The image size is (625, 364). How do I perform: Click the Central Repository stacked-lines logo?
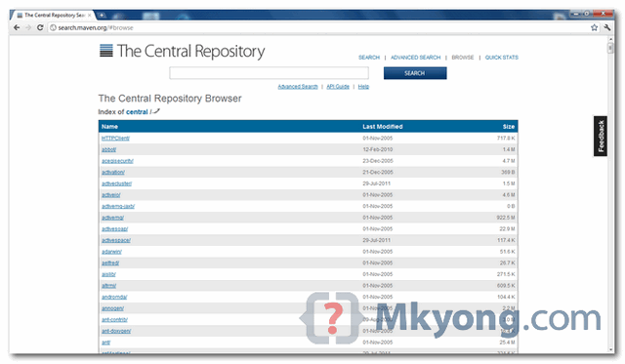point(106,51)
